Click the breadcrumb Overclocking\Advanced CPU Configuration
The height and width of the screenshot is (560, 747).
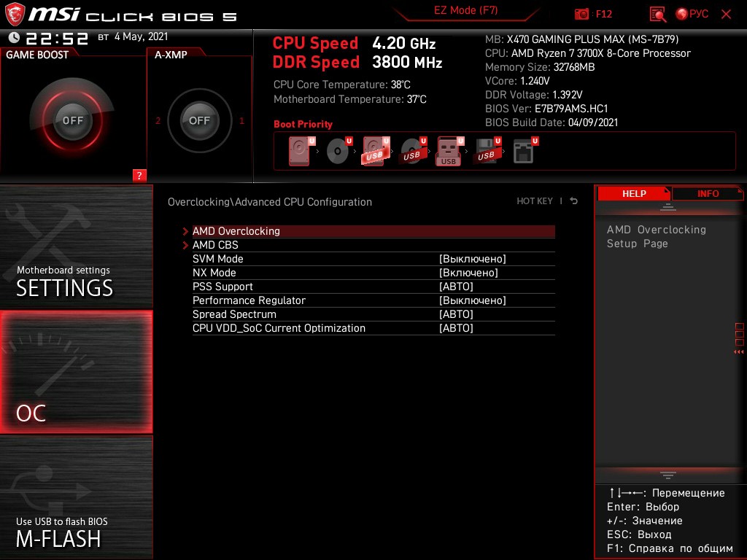[270, 202]
